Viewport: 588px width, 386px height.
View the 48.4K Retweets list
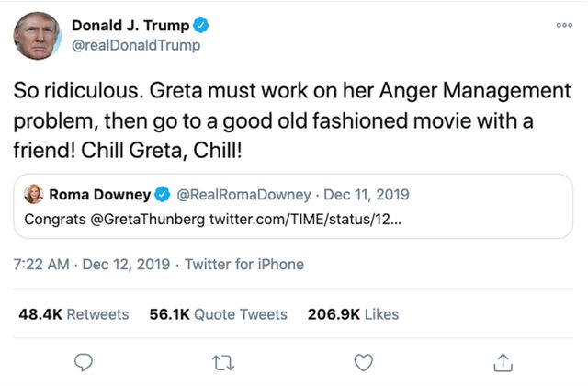(73, 314)
